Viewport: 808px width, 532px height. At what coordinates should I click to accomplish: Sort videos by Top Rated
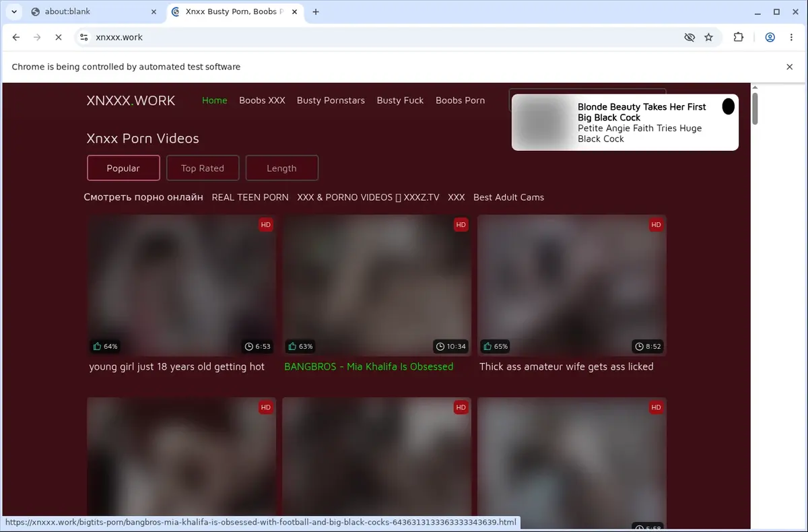tap(203, 168)
